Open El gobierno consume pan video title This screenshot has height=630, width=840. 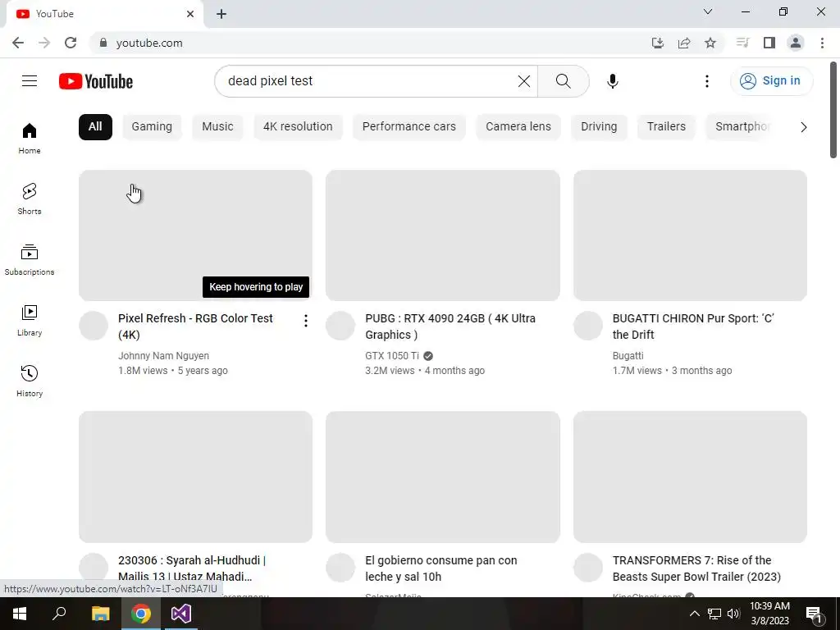coord(441,568)
